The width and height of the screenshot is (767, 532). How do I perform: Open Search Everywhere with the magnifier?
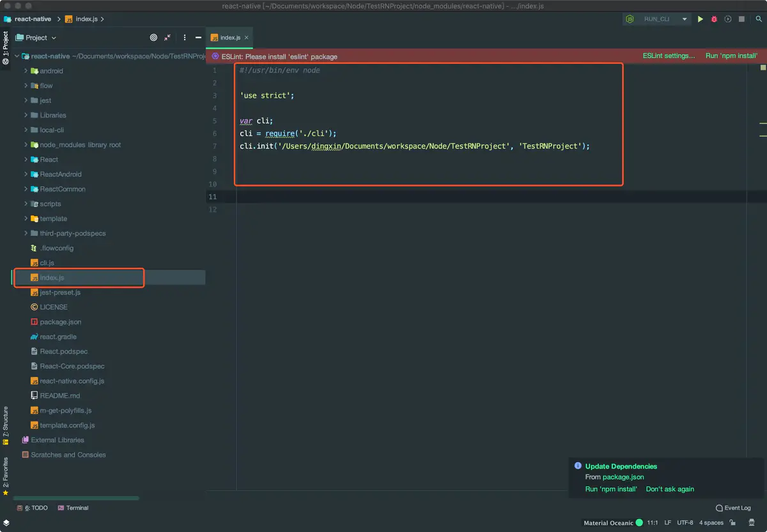tap(759, 19)
